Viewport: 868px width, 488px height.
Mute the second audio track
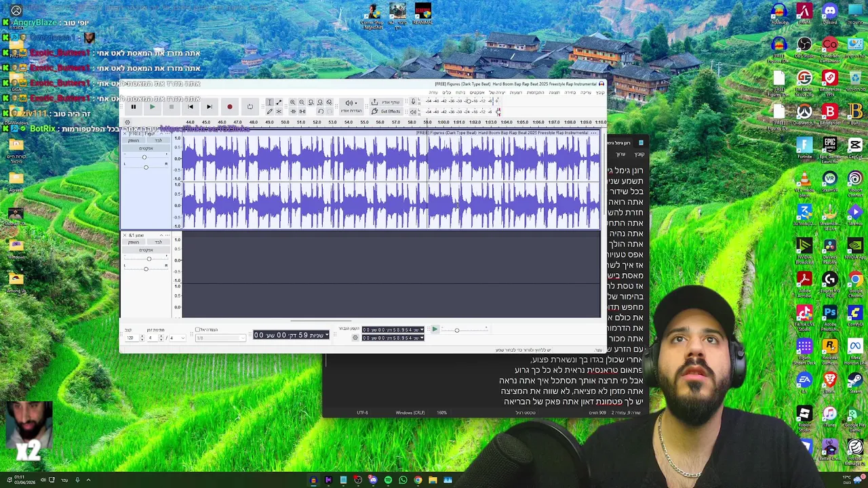134,243
